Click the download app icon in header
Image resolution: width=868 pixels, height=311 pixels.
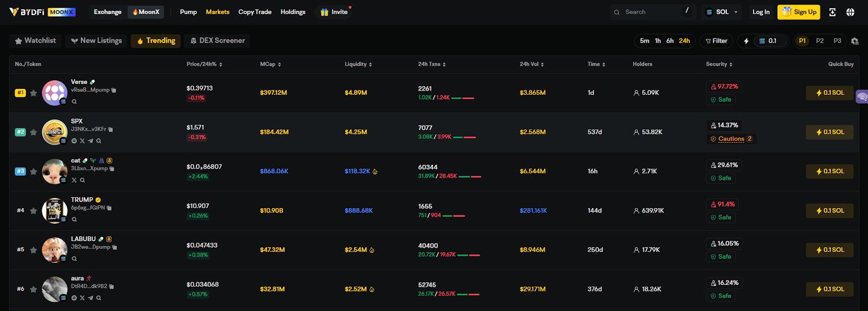[x=832, y=12]
